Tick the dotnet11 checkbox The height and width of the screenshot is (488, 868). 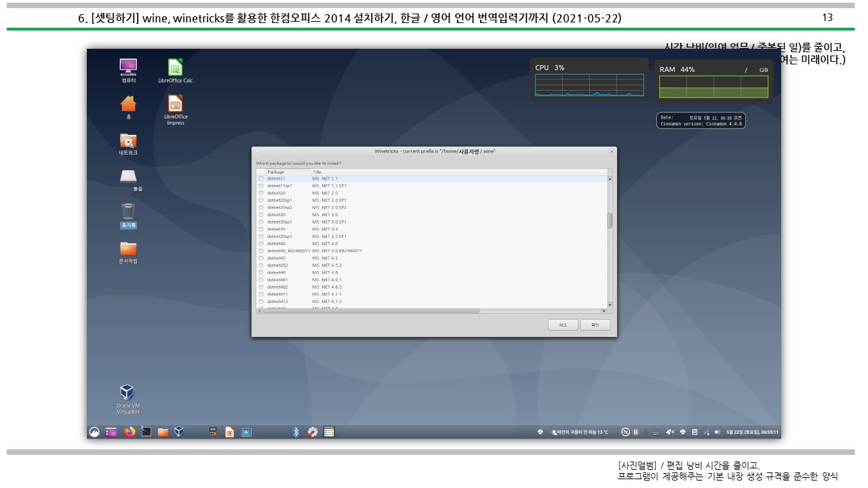point(261,178)
